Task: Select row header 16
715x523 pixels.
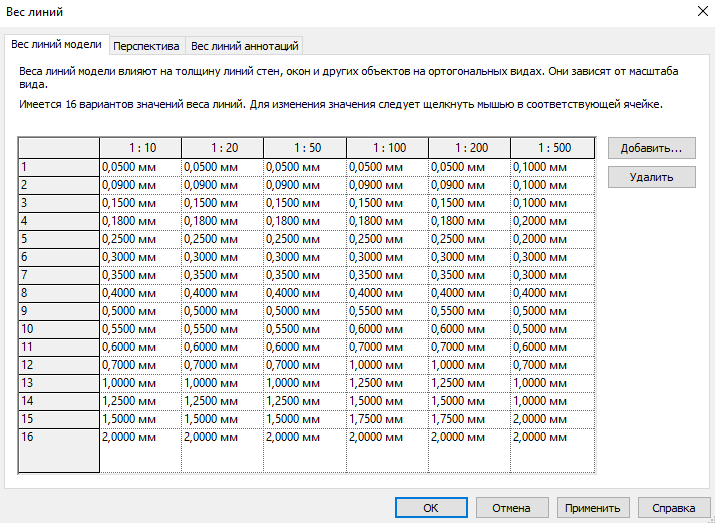Action: (58, 437)
